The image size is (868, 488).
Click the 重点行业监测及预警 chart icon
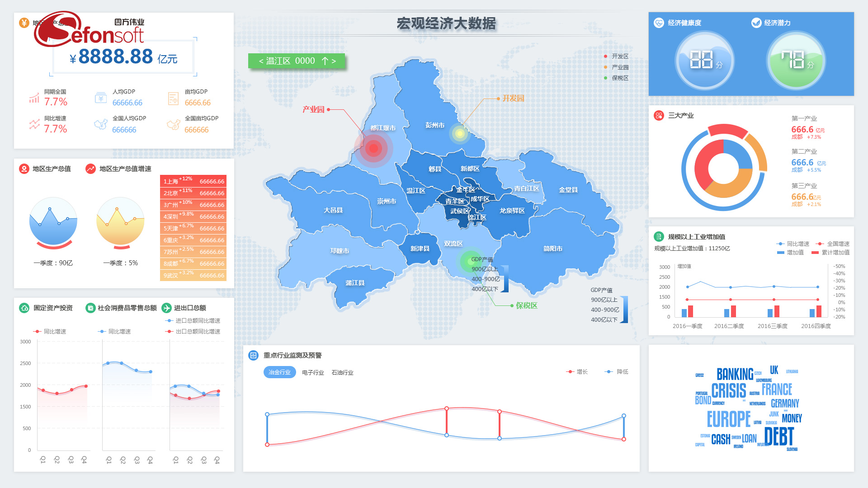pos(253,356)
